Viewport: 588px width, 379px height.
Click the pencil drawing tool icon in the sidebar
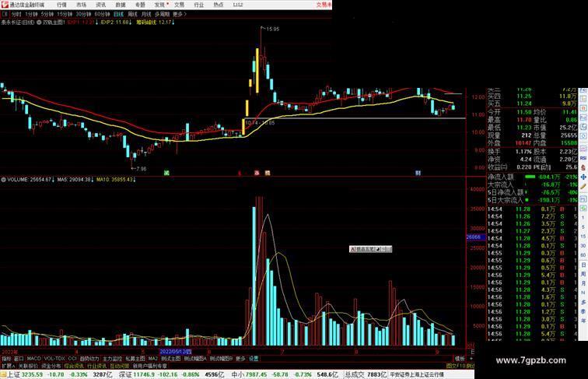point(583,187)
